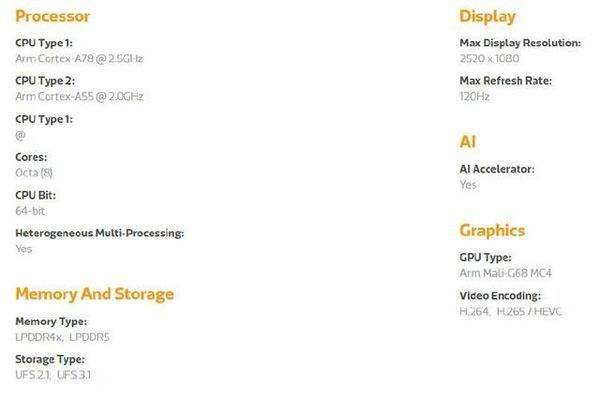Click the Arm Mali-G68 MC4 GPU value
The image size is (600, 399).
click(505, 273)
